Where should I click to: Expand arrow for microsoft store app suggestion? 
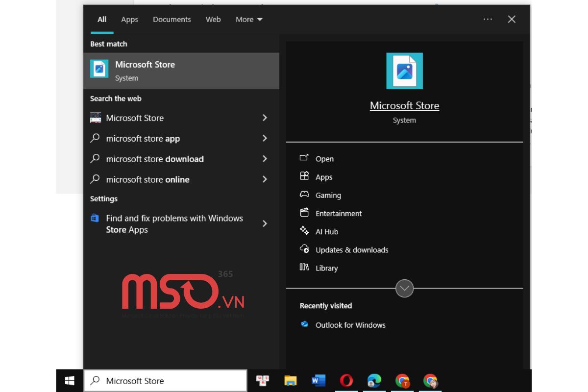click(x=265, y=138)
